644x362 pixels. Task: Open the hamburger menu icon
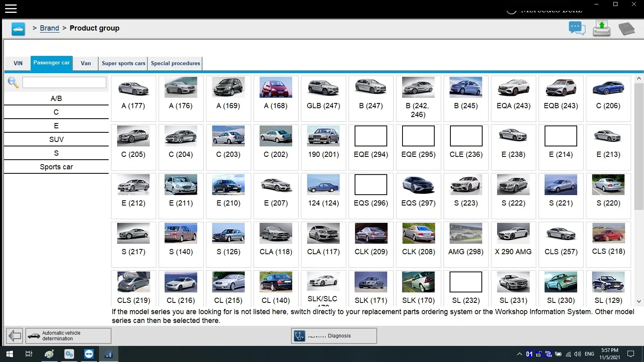tap(11, 8)
